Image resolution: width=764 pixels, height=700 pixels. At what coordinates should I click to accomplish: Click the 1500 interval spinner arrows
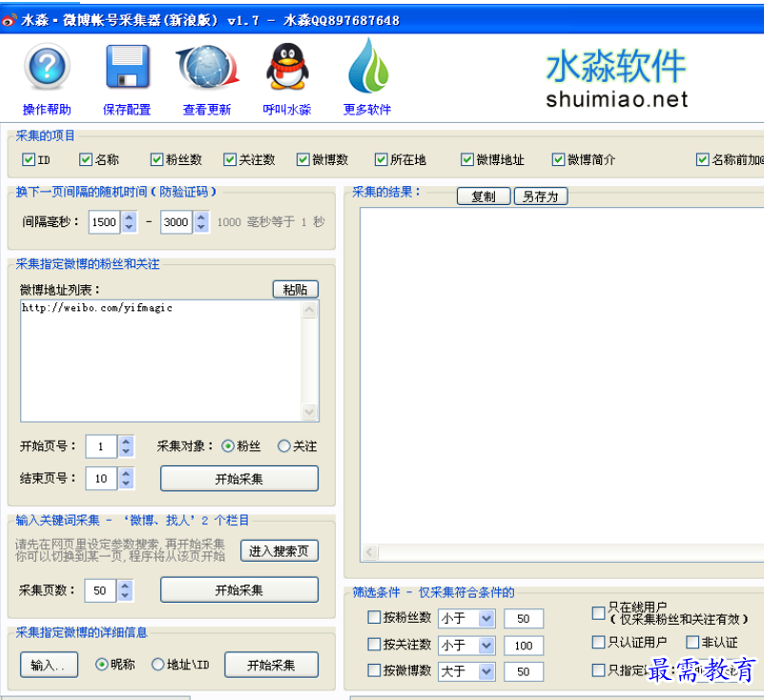coord(129,221)
